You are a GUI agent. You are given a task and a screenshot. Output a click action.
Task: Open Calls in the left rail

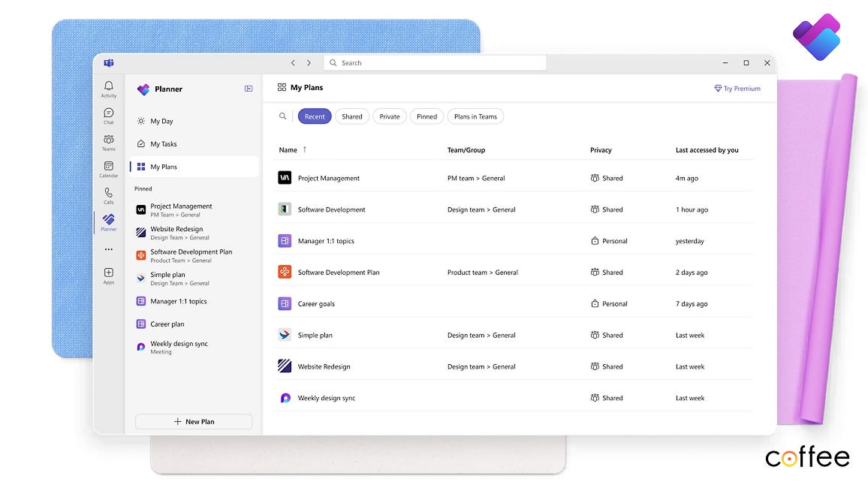[x=108, y=195]
